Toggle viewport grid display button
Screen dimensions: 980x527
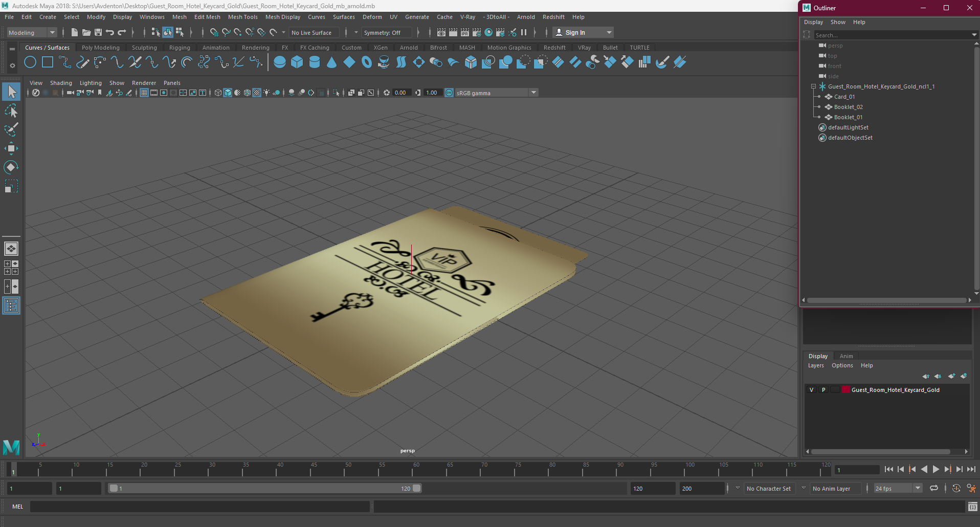click(x=144, y=93)
